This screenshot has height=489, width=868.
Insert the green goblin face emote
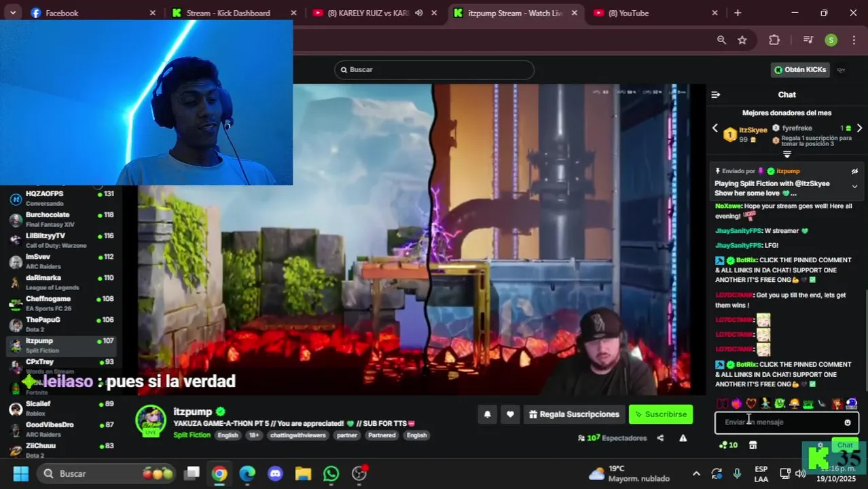[x=780, y=403]
